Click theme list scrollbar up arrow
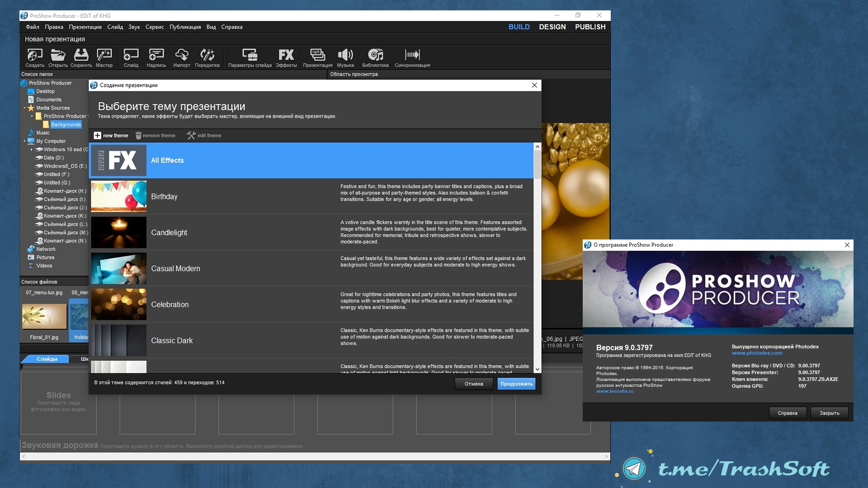This screenshot has height=488, width=868. 537,146
